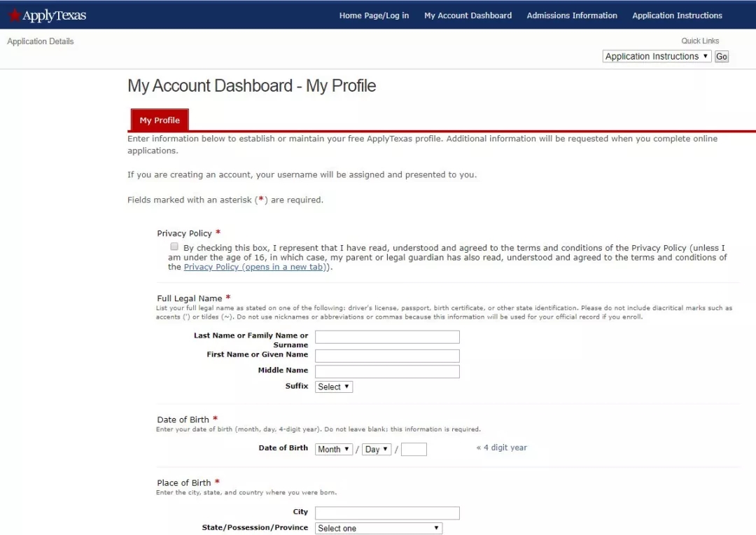The image size is (756, 535).
Task: Open the Suffix Select dropdown
Action: pyautogui.click(x=334, y=387)
